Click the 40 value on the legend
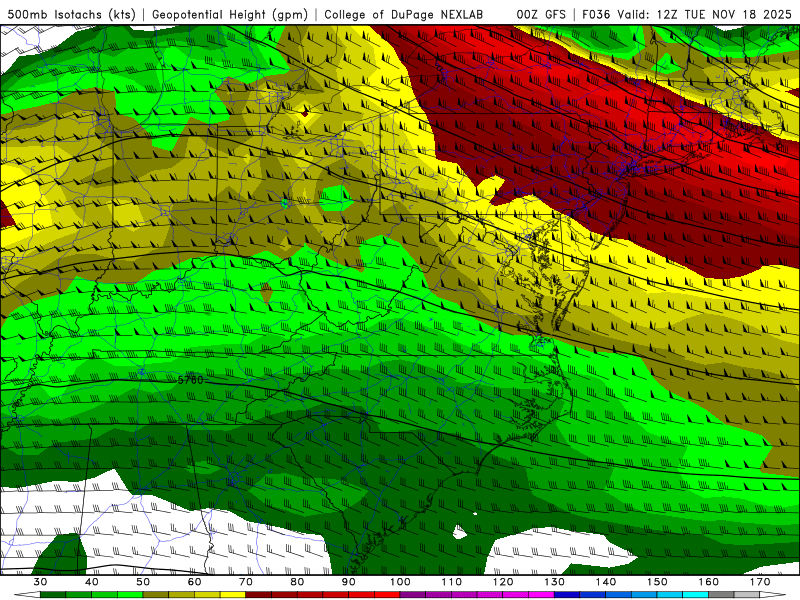 92,582
